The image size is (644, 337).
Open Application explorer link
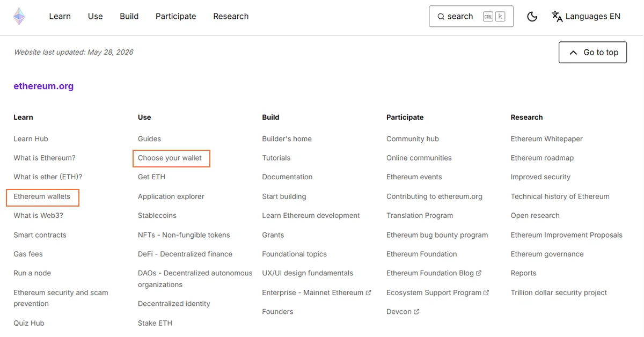(x=171, y=196)
